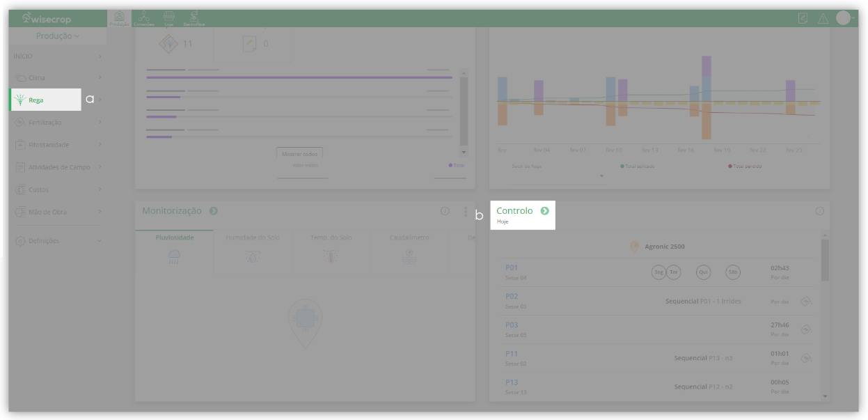This screenshot has height=420, width=868.
Task: Click the Controlo list scrollbar
Action: click(825, 260)
